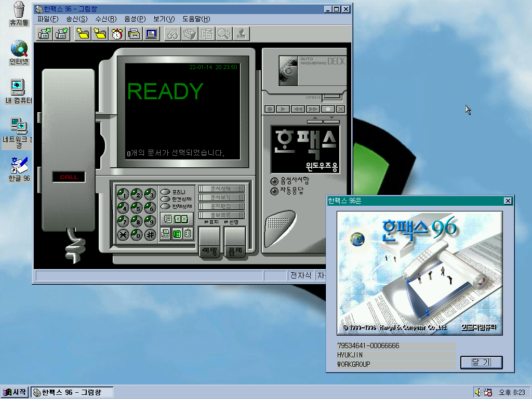Open the 수신(R) menu

tap(106, 19)
